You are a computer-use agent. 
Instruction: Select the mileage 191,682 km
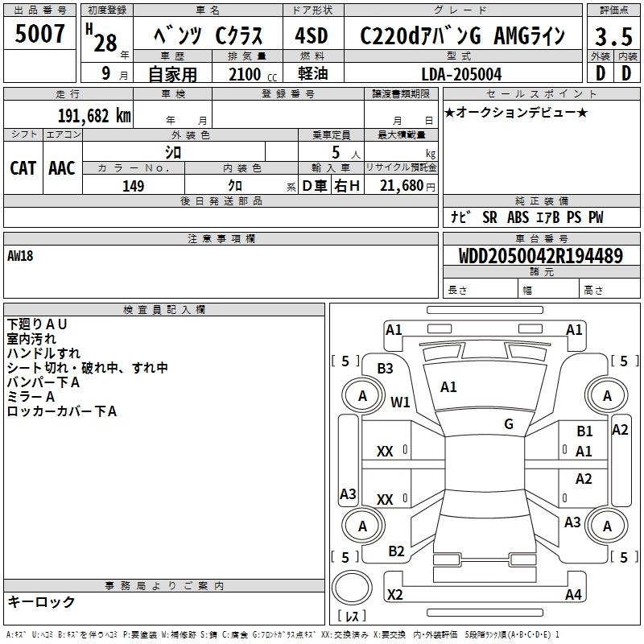pyautogui.click(x=94, y=116)
